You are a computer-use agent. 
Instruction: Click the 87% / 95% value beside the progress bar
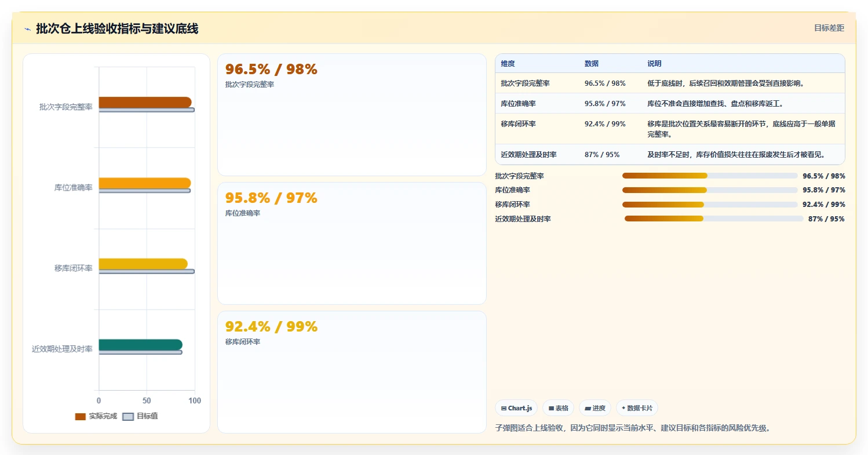(x=826, y=219)
